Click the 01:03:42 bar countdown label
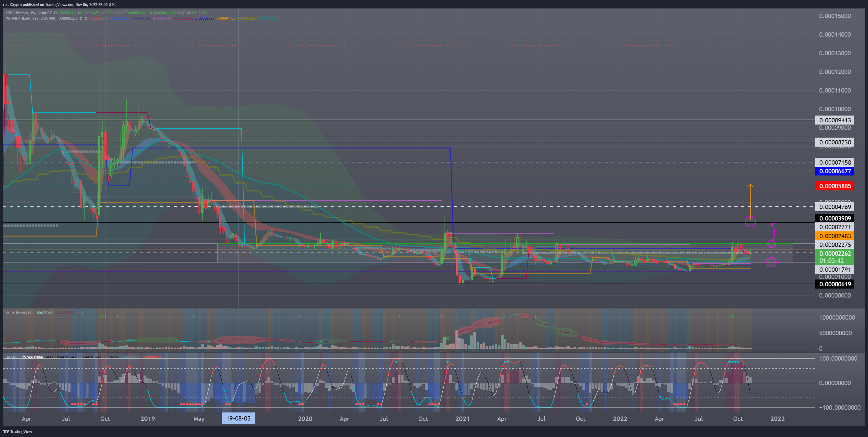Viewport: 868px width, 437px height. pyautogui.click(x=831, y=261)
